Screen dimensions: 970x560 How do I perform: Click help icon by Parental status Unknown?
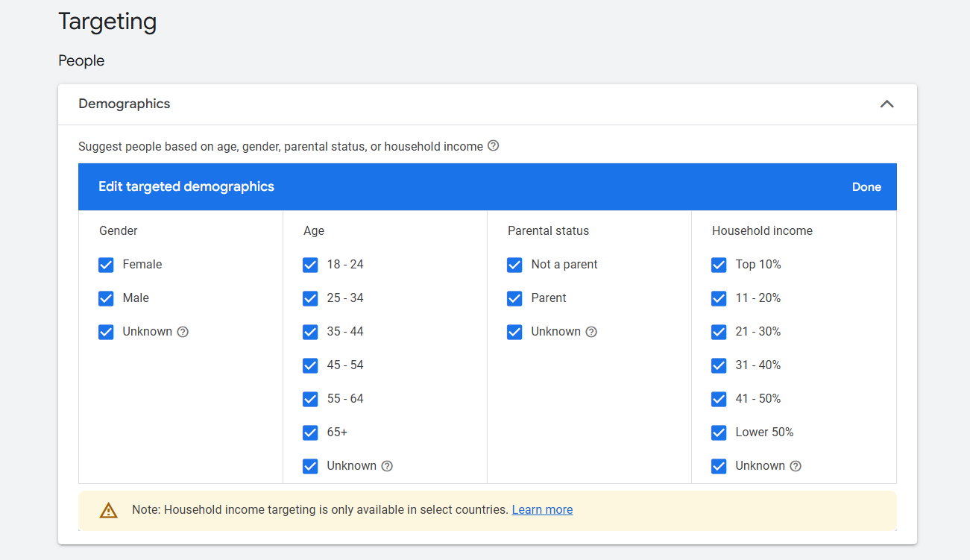[x=591, y=332]
